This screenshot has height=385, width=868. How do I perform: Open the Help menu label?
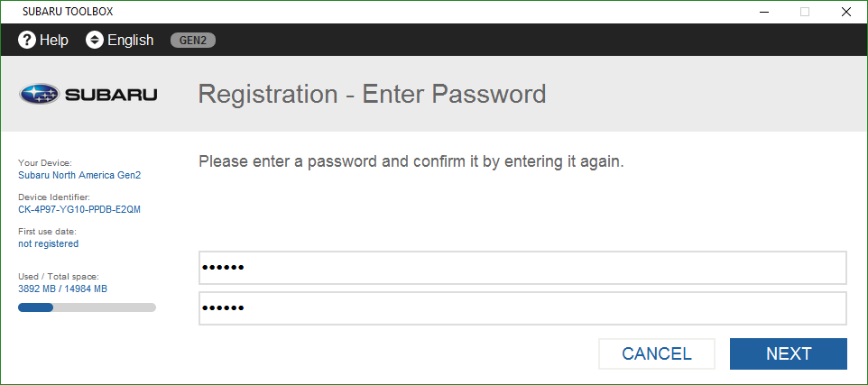tap(54, 40)
